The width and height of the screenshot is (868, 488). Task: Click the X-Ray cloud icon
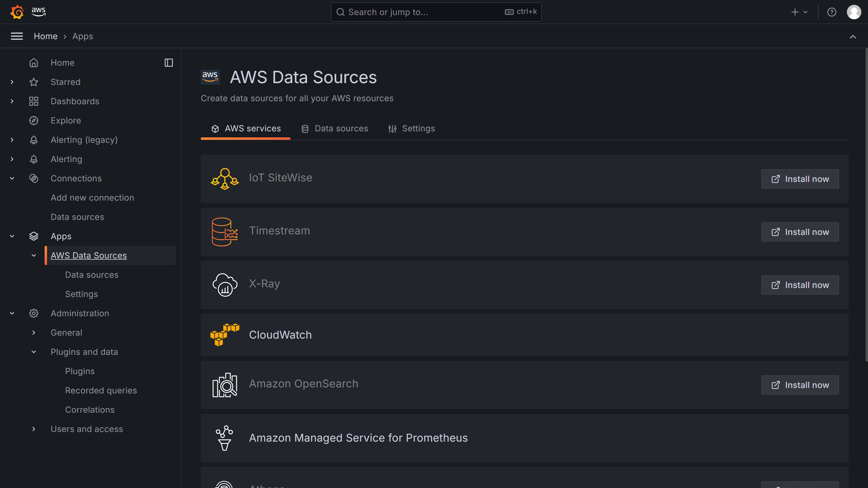pyautogui.click(x=225, y=285)
